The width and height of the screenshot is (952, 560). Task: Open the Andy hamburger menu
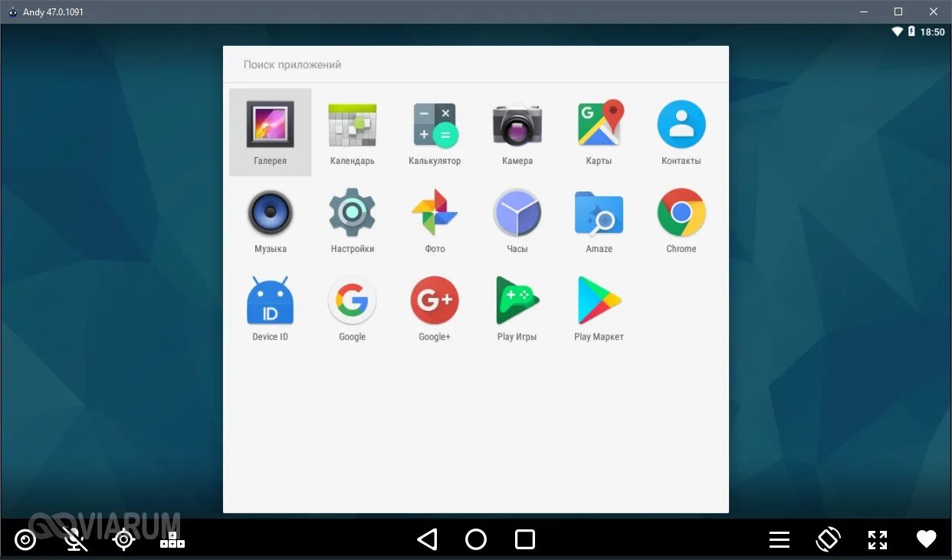(x=780, y=540)
